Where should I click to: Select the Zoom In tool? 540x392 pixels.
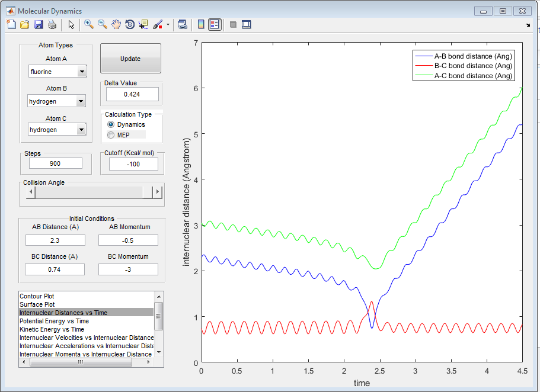tap(89, 24)
